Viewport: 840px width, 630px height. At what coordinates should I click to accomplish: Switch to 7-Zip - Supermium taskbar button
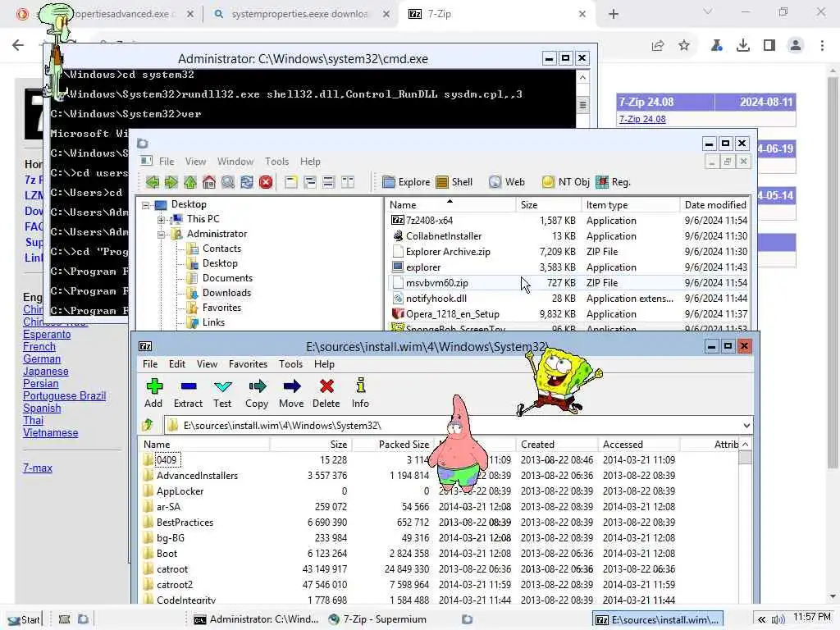(377, 619)
